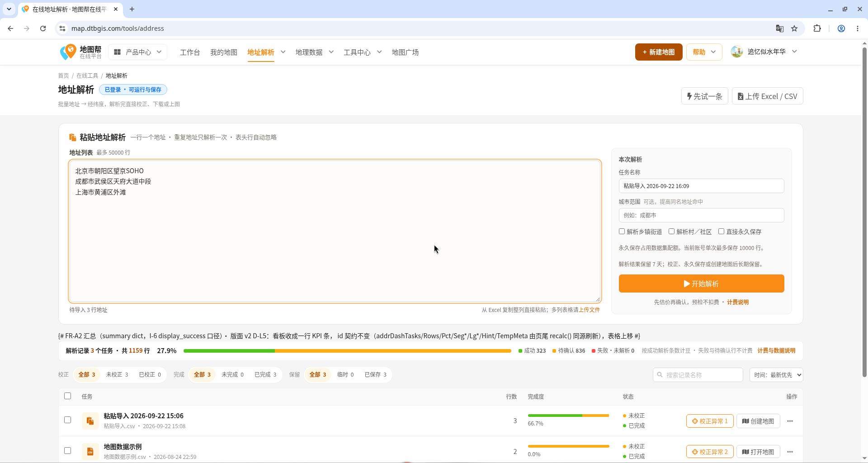868x463 pixels.
Task: Open more options for 地图数据示例 row
Action: (x=790, y=452)
